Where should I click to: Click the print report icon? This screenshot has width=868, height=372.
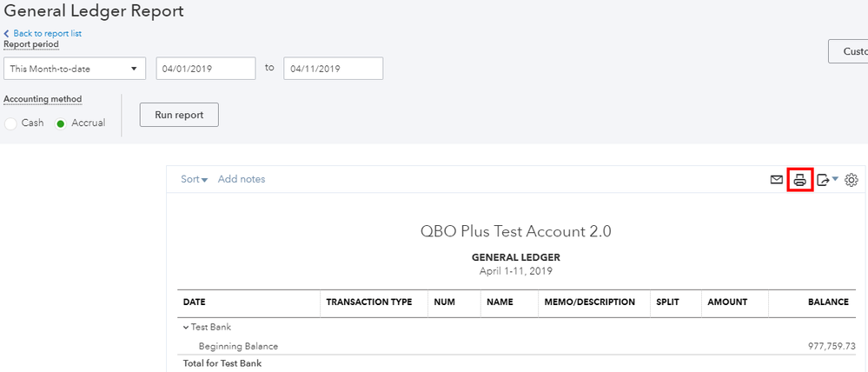coord(800,180)
